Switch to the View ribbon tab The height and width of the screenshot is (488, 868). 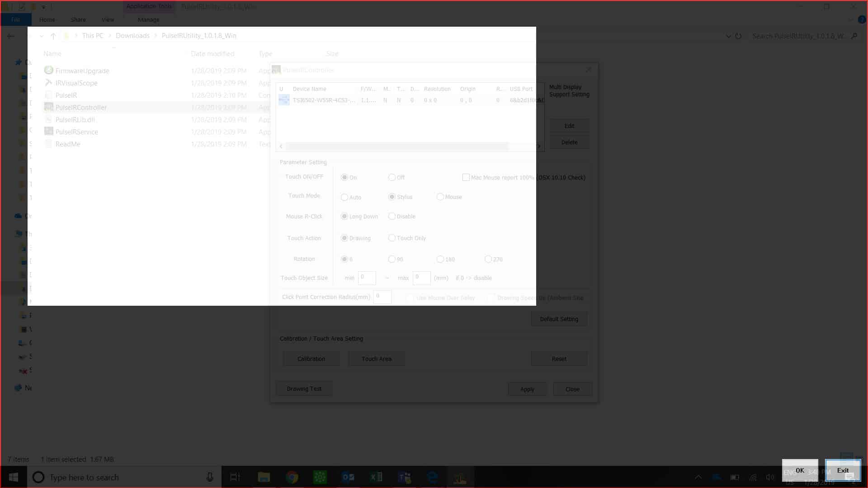point(107,19)
